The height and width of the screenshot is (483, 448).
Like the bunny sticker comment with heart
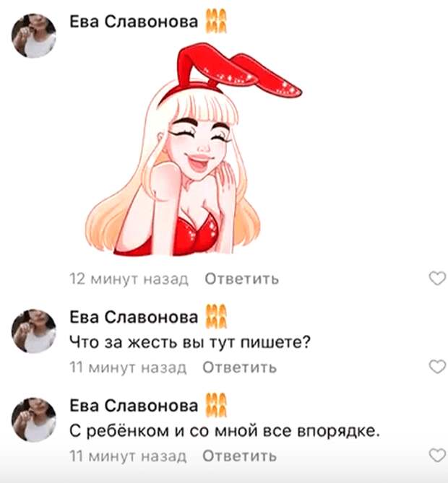[x=437, y=279]
